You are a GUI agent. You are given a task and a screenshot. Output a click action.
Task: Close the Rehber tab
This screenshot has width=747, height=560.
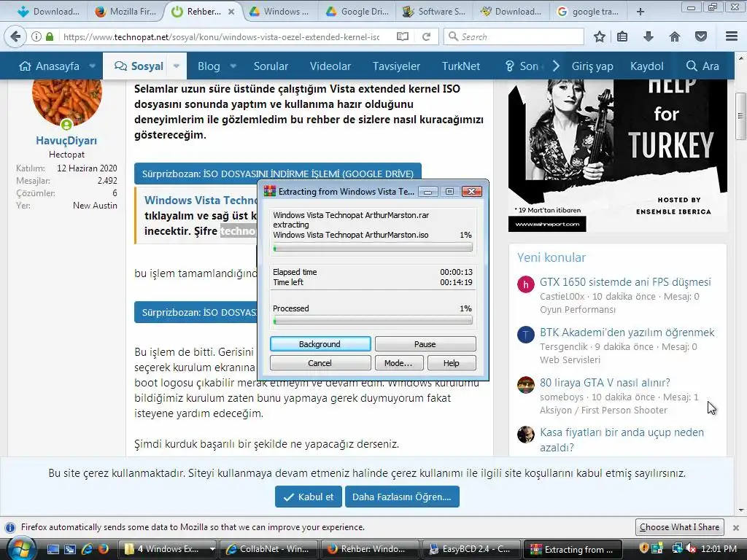(231, 12)
